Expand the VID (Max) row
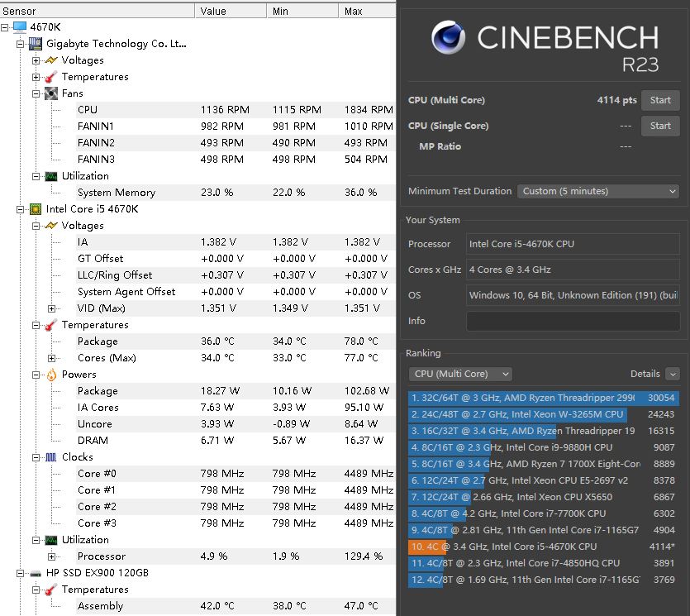The height and width of the screenshot is (616, 690). point(52,308)
